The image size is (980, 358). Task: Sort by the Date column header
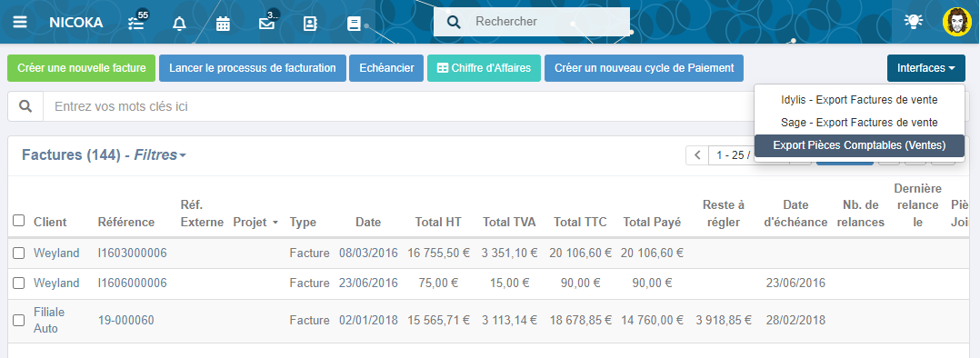point(368,223)
